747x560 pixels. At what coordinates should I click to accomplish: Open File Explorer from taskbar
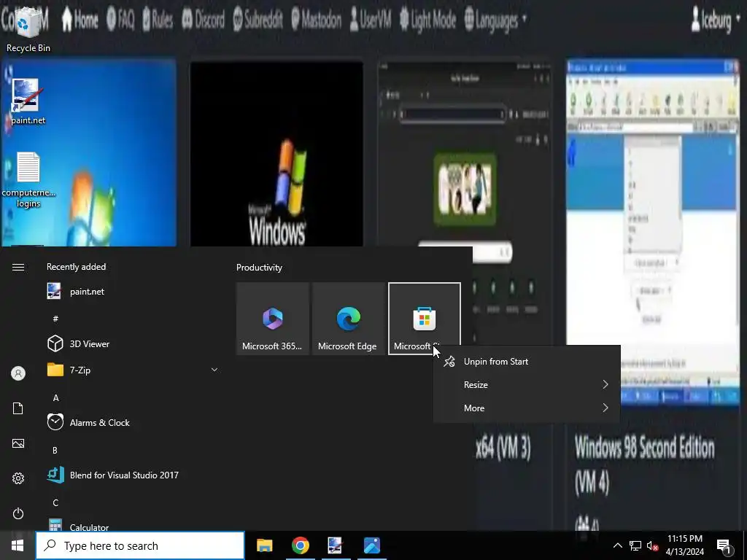point(264,545)
